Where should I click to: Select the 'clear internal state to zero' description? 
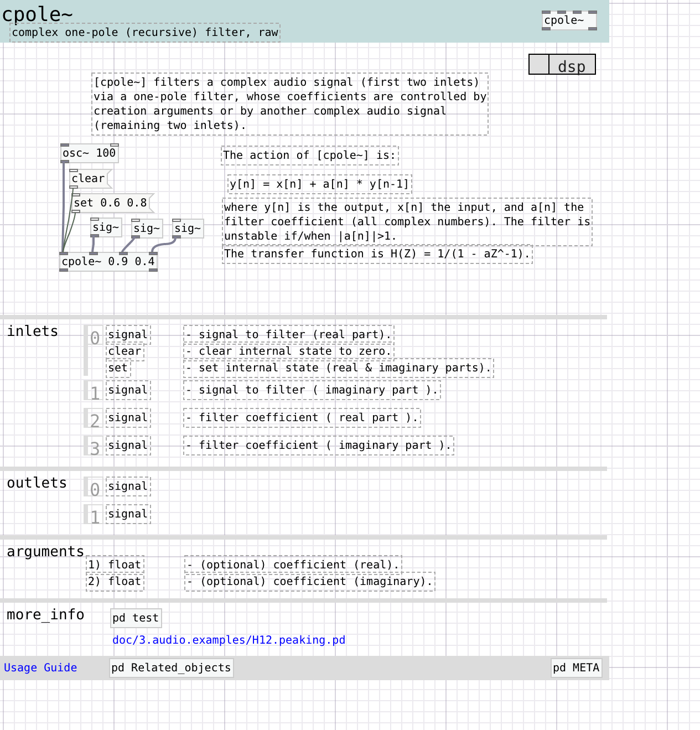(288, 351)
